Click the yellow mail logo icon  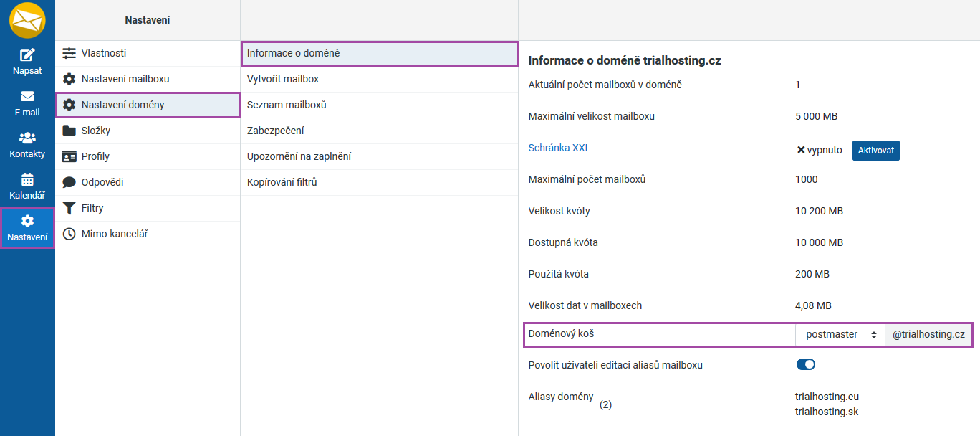coord(27,20)
